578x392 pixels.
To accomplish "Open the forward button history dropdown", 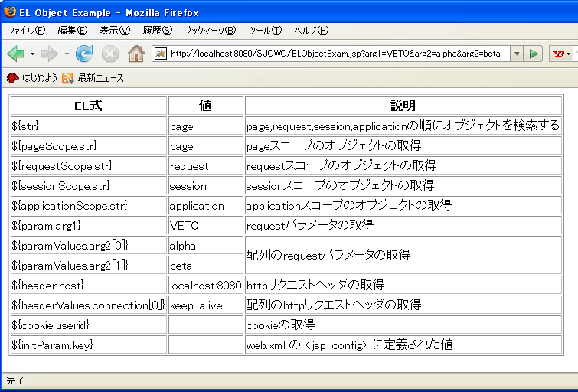I will [x=67, y=54].
